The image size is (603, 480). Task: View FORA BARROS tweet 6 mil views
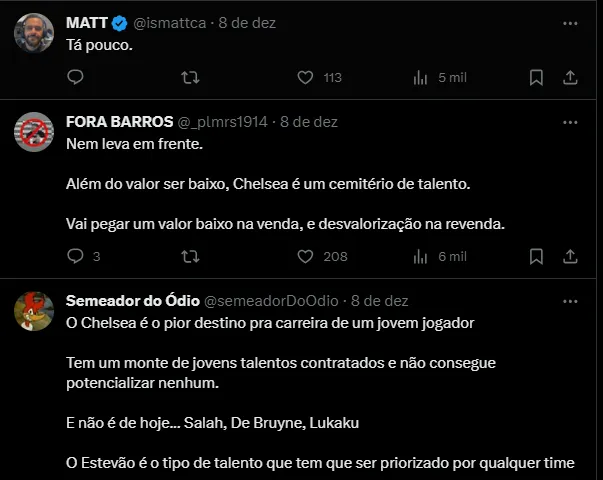[x=421, y=256]
